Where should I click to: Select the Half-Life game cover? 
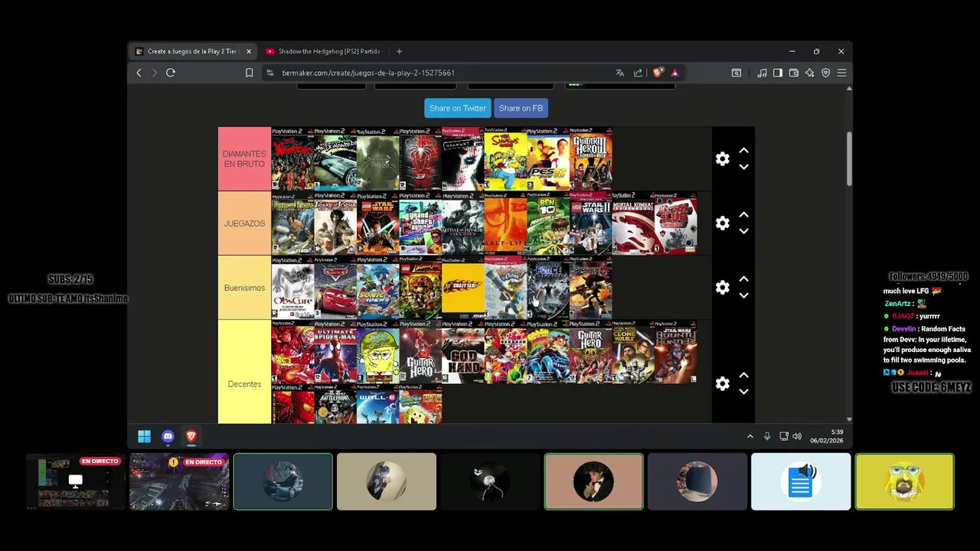pos(505,223)
